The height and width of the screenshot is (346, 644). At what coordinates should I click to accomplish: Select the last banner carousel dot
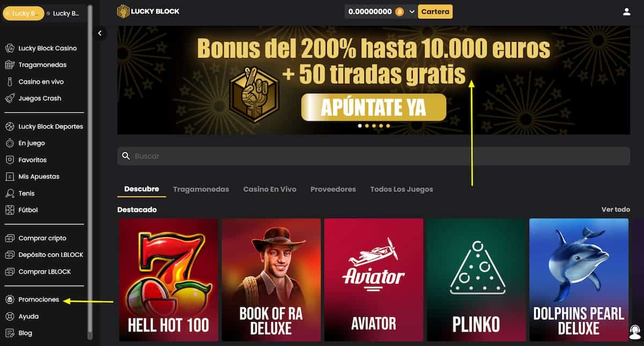point(388,126)
